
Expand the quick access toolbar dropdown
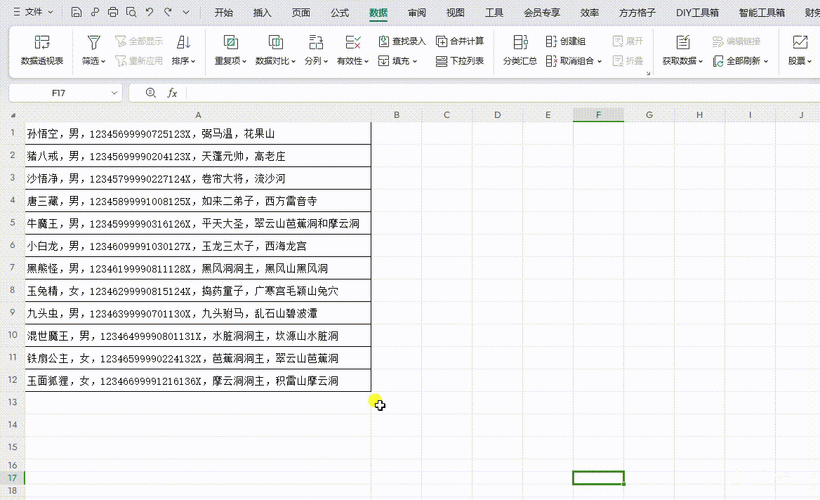click(x=186, y=12)
